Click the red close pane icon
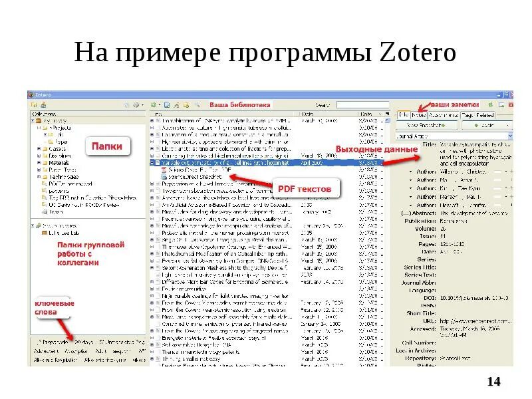Image resolution: width=532 pixels, height=399 pixels. [x=511, y=105]
